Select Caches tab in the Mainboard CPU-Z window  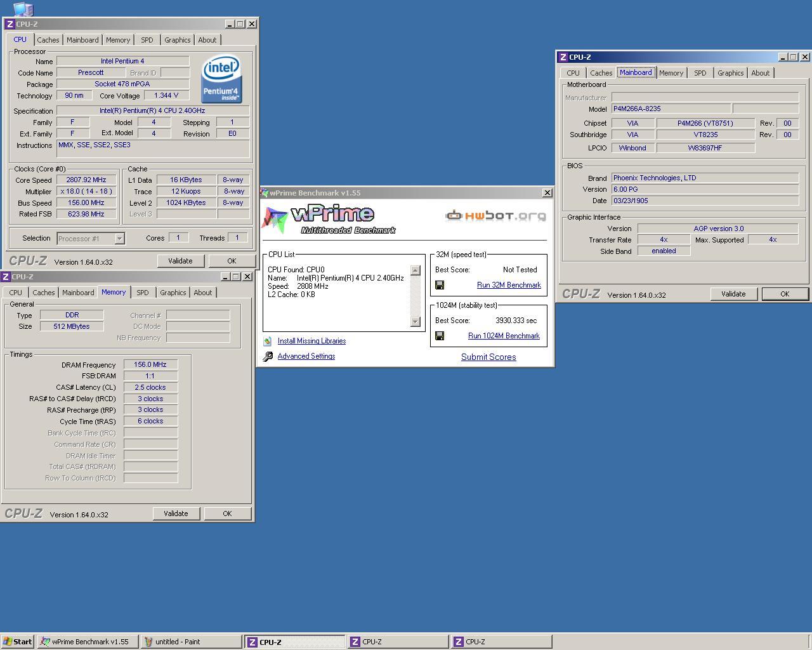[601, 73]
